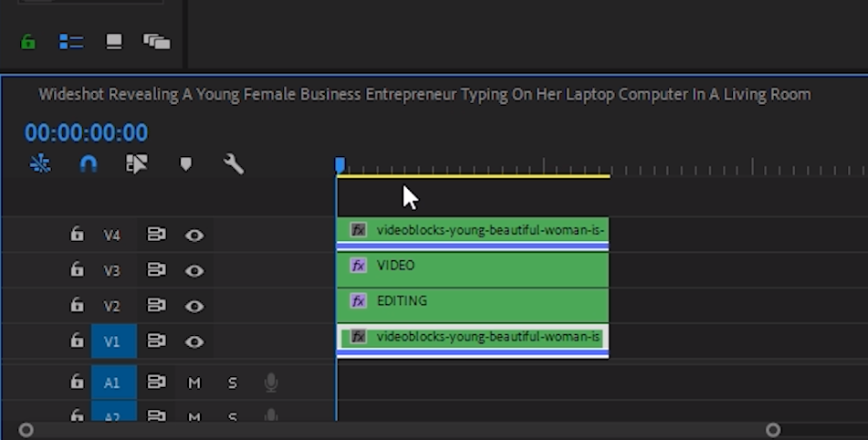
Task: Select the sequence tab title
Action: tap(424, 95)
